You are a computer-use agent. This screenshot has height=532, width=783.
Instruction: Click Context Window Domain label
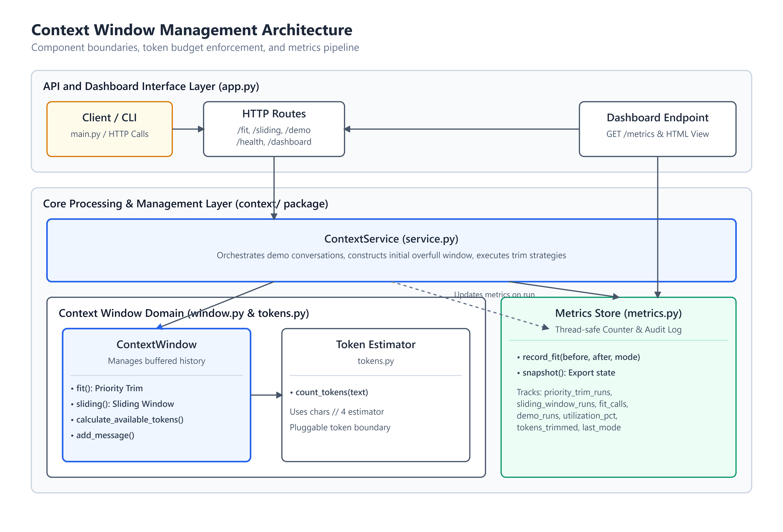click(184, 313)
